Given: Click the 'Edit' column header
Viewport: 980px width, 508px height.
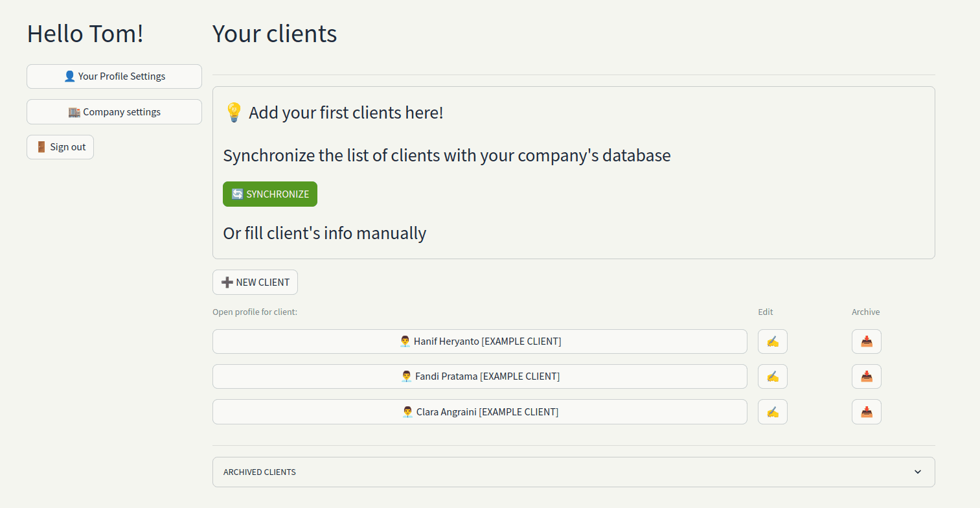Looking at the screenshot, I should (x=766, y=312).
